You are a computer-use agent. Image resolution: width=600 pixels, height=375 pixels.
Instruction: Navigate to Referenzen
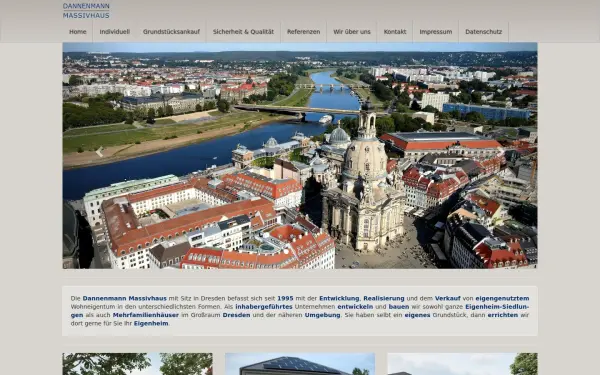point(303,32)
